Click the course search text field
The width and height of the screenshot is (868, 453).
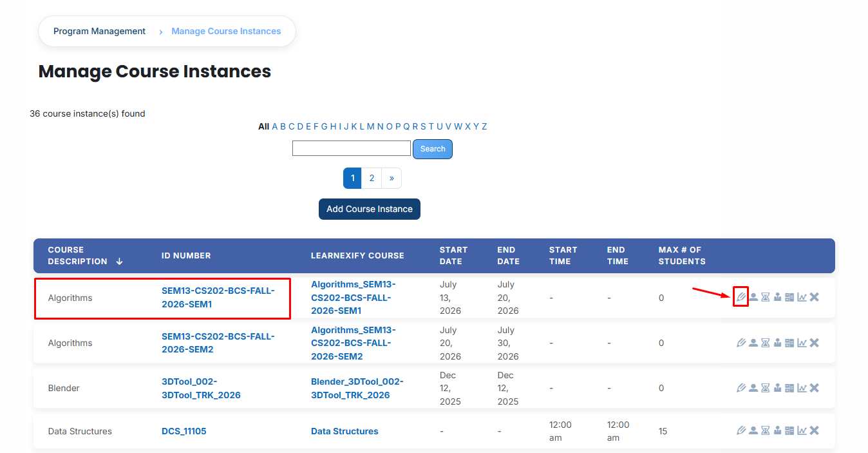point(352,148)
